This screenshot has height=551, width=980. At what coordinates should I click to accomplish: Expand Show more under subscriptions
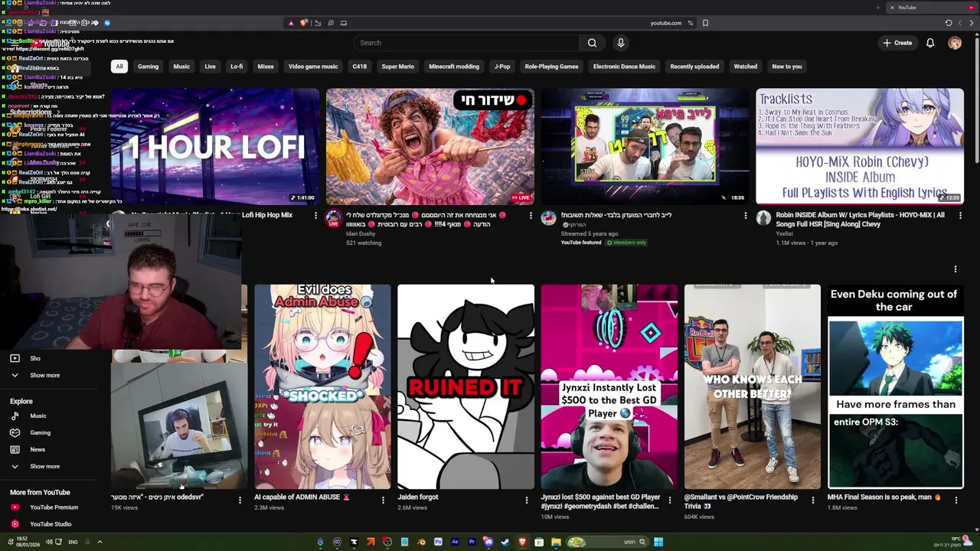44,375
